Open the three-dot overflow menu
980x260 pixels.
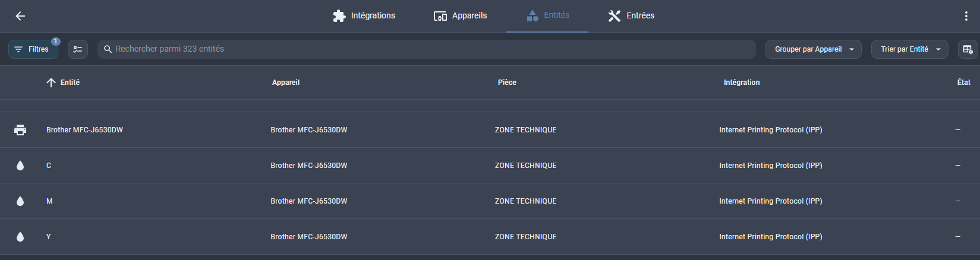click(966, 16)
